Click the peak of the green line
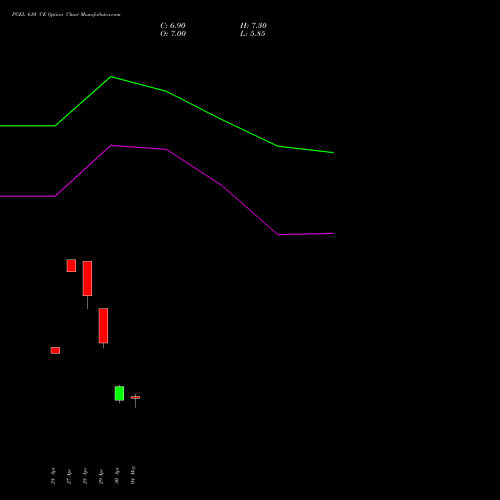The width and height of the screenshot is (500, 500). [111, 77]
